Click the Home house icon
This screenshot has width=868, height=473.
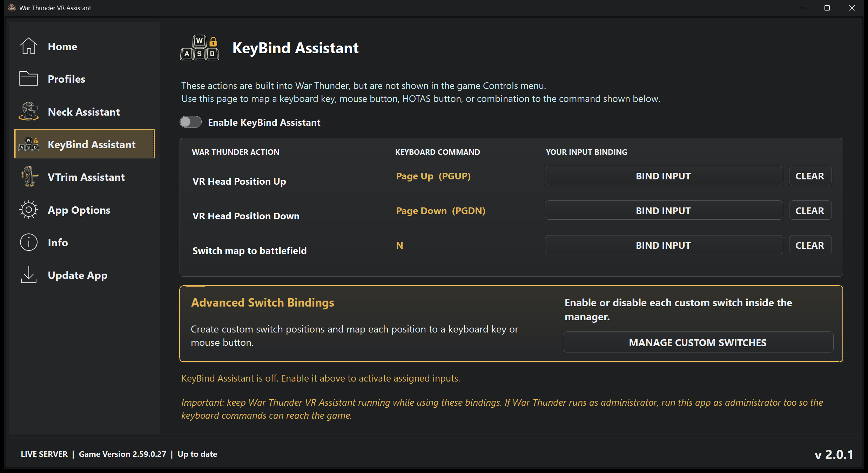(x=28, y=46)
